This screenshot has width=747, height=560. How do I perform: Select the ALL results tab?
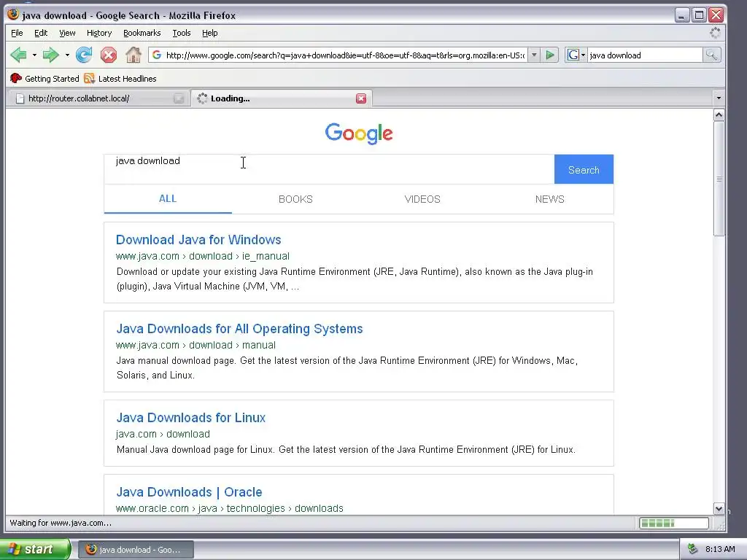coord(168,199)
